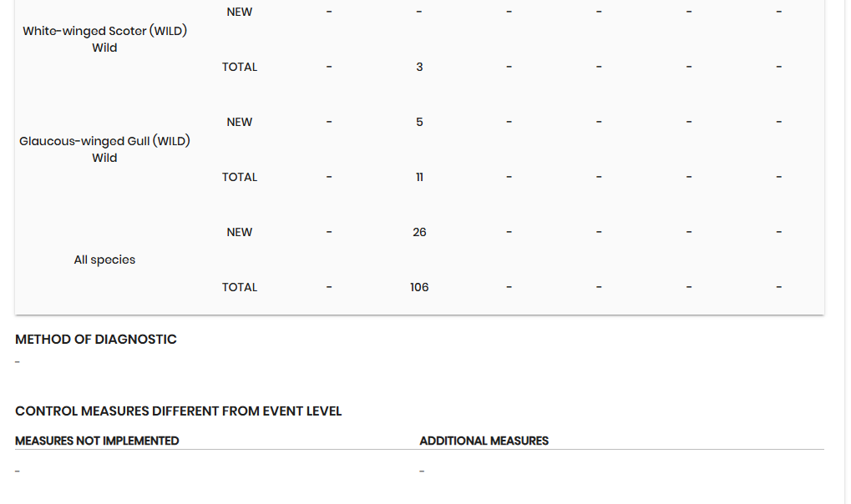Click the TOTAL label for Glaucous-winged Gull
The height and width of the screenshot is (504, 851).
click(x=240, y=177)
